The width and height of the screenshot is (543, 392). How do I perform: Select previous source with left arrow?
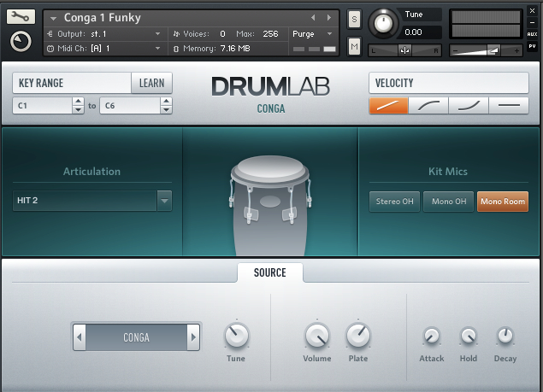pos(80,337)
